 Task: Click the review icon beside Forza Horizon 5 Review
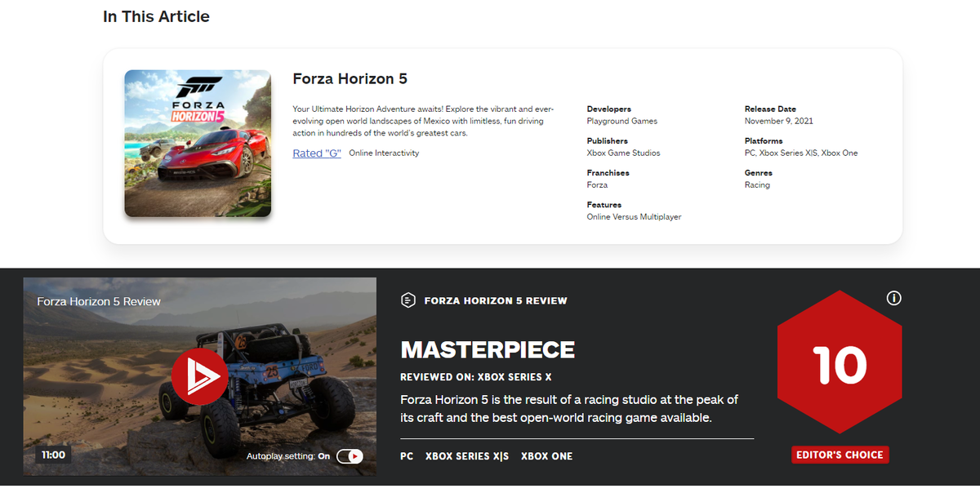[x=408, y=300]
